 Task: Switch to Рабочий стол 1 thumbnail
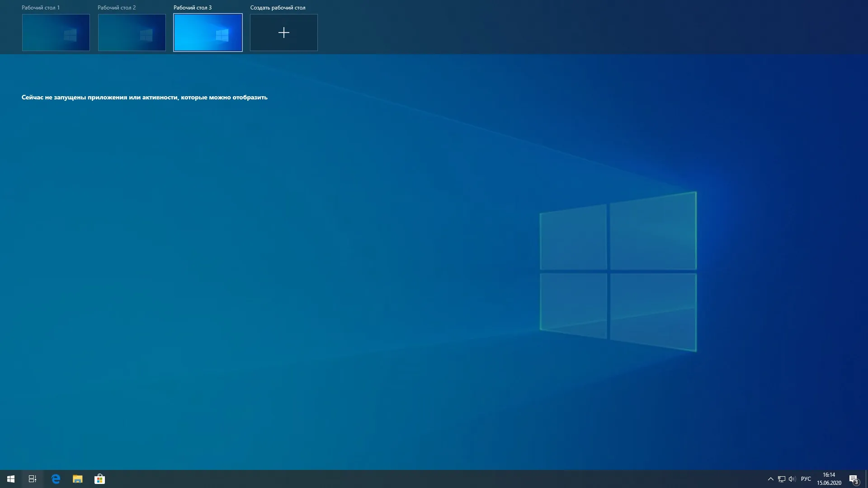[56, 33]
